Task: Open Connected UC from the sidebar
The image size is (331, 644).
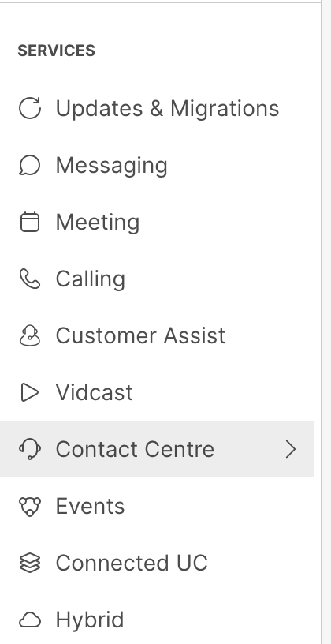Action: click(x=157, y=563)
